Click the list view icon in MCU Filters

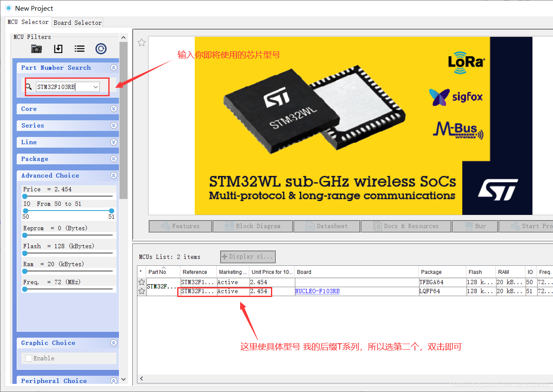coord(79,48)
